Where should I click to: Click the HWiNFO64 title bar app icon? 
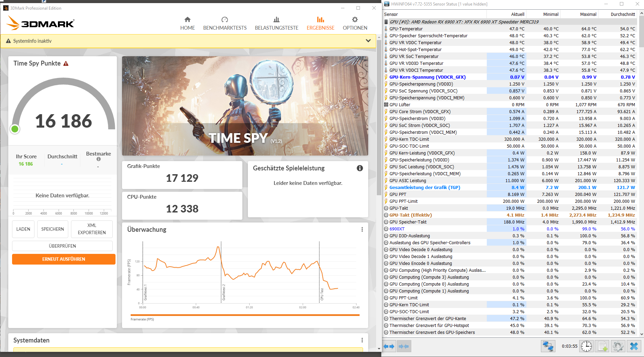tap(387, 4)
